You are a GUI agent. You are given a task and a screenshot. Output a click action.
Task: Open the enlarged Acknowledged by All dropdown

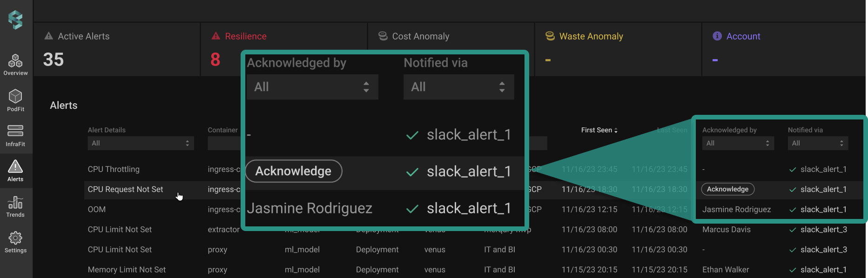[x=312, y=87]
